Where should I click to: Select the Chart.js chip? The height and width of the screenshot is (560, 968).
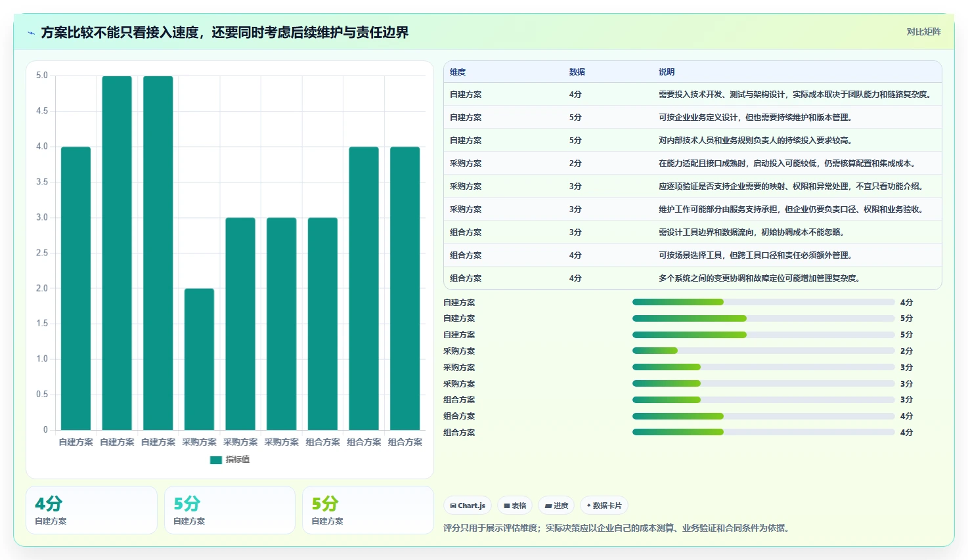(x=468, y=506)
